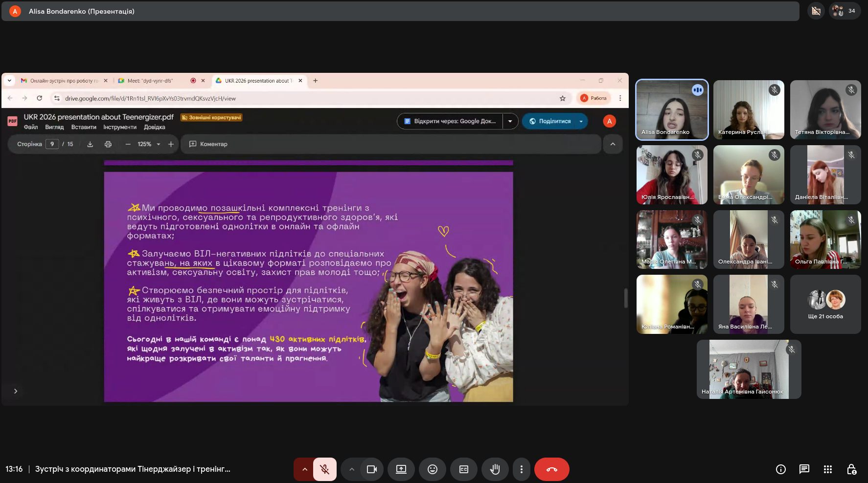Open the Chrome Работа profile button

coord(594,98)
